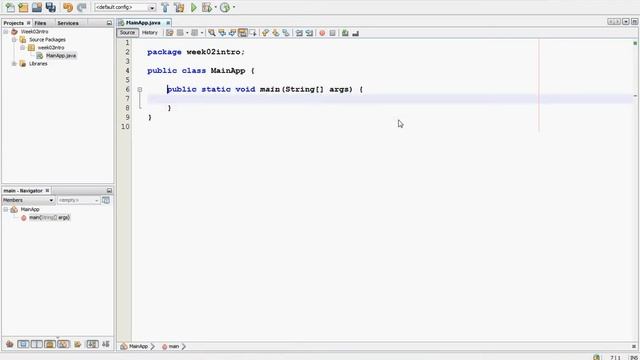640x360 pixels.
Task: Minimize the Navigator panel
Action: click(109, 191)
